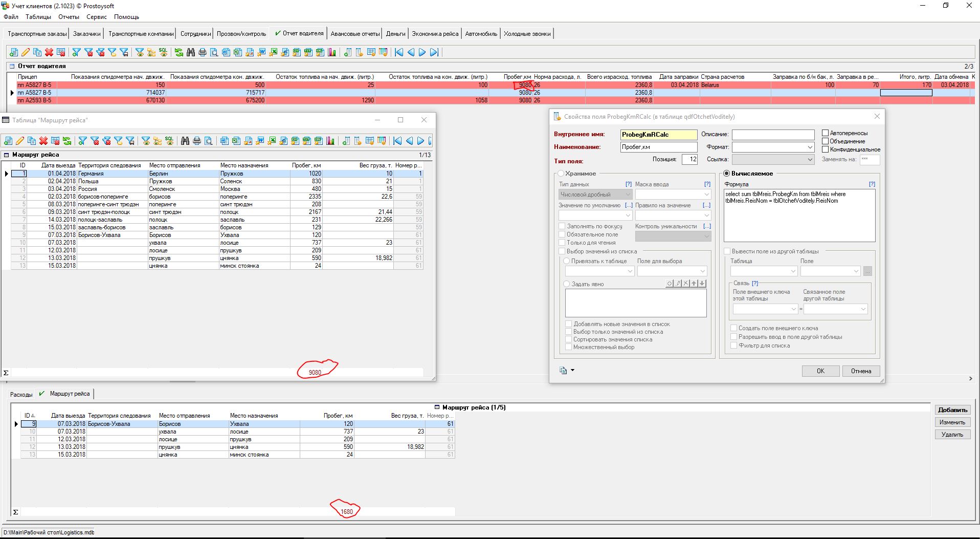Click OK in field properties dialog

point(820,371)
